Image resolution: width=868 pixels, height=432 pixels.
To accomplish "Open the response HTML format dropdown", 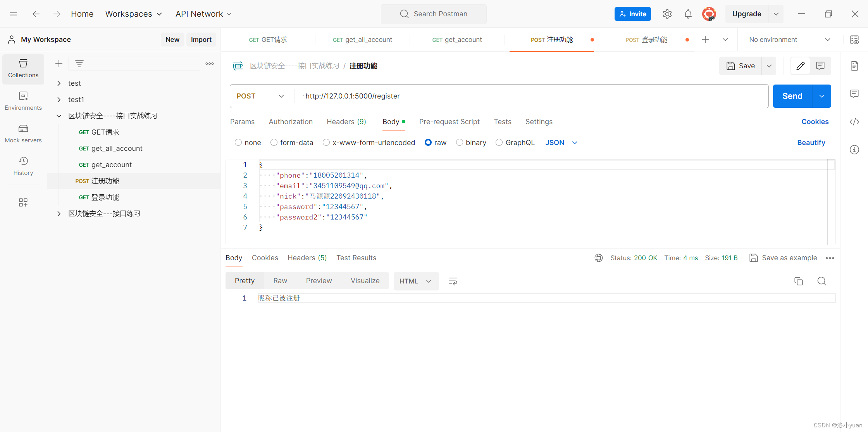I will click(416, 281).
